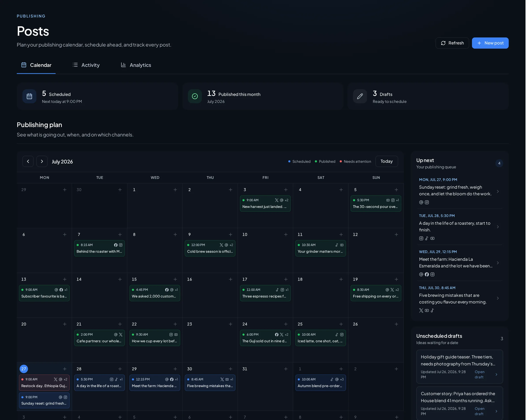Open Cafe partners post on July 21
This screenshot has height=420, width=529.
click(100, 338)
